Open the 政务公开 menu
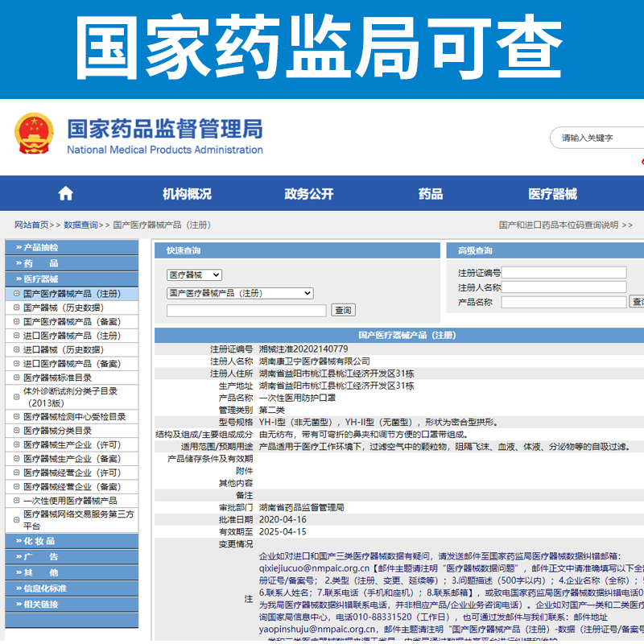The image size is (644, 644). click(309, 194)
